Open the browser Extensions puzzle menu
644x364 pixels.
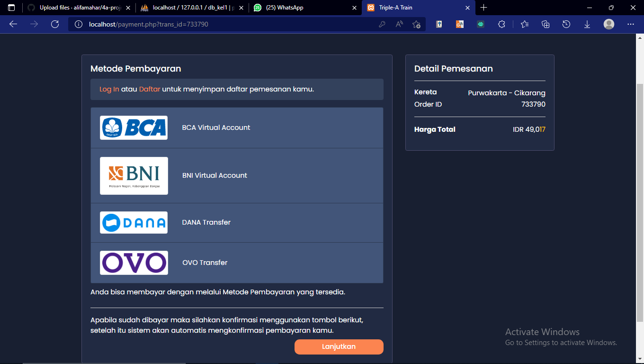[501, 24]
